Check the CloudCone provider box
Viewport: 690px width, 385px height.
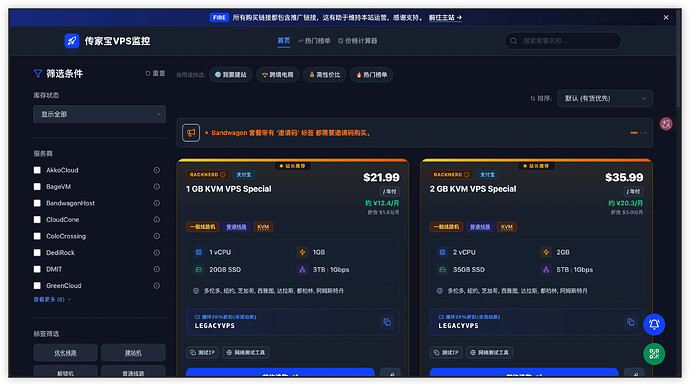click(x=37, y=220)
